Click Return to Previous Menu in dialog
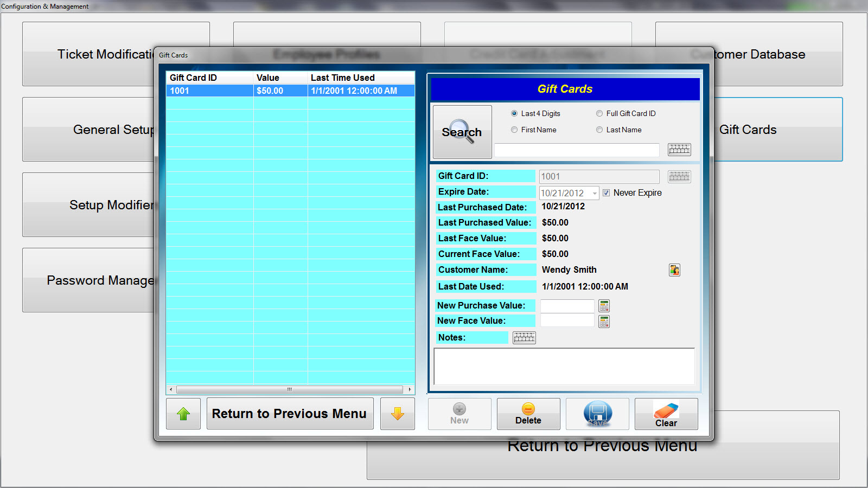Screen dimensions: 868x488 [290, 414]
